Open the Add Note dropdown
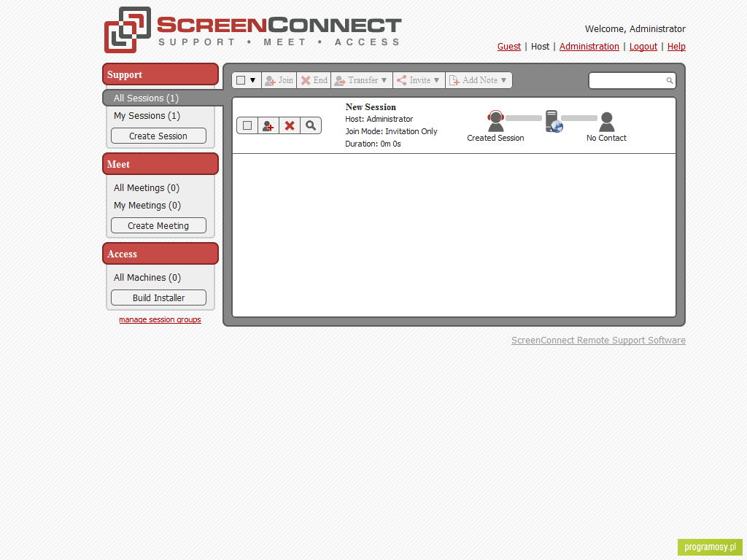747x560 pixels. coord(479,80)
